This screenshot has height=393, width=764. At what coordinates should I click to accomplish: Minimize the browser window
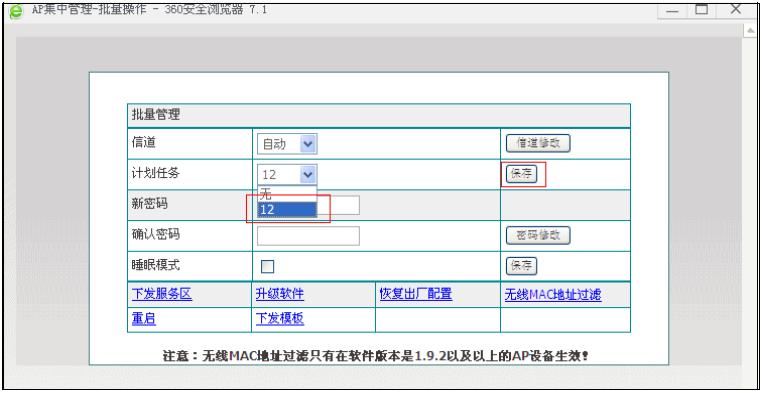point(673,11)
